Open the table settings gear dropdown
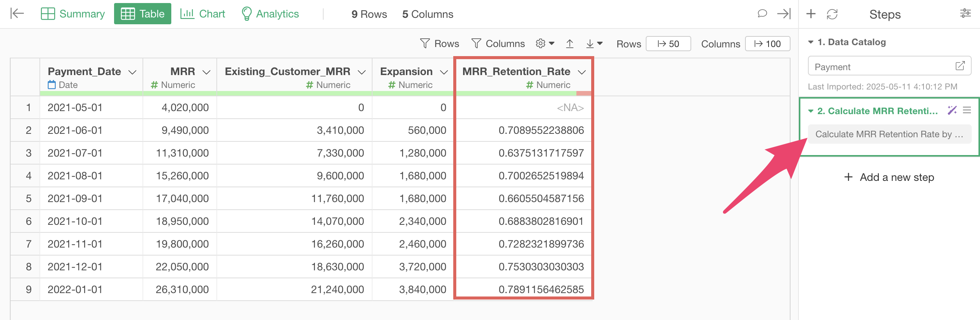 [x=545, y=44]
